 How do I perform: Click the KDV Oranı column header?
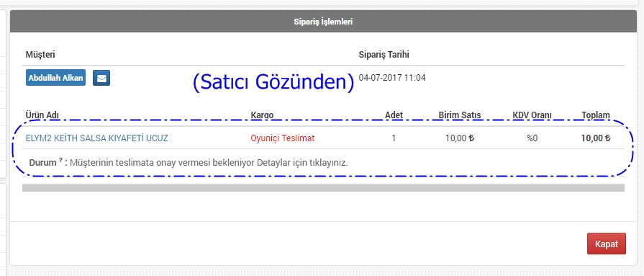(x=532, y=115)
